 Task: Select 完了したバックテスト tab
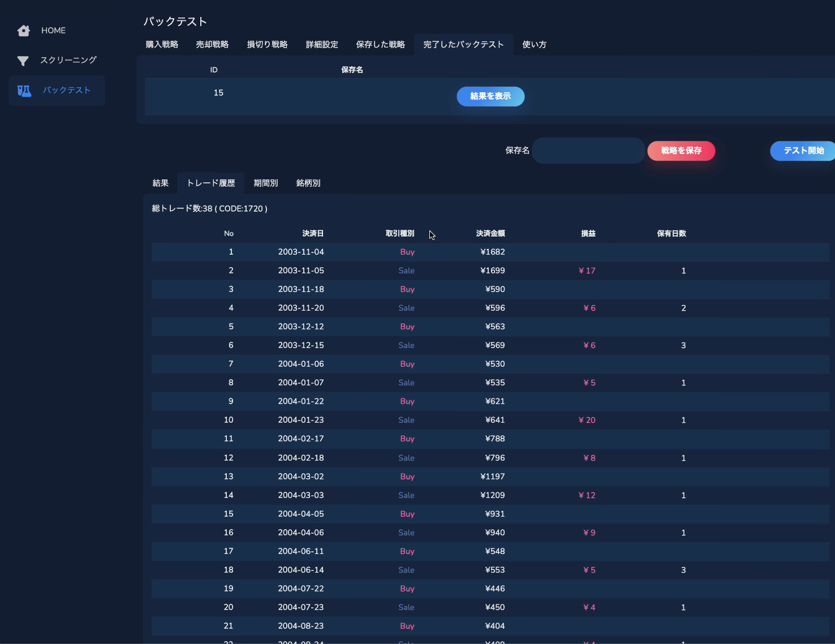(463, 45)
